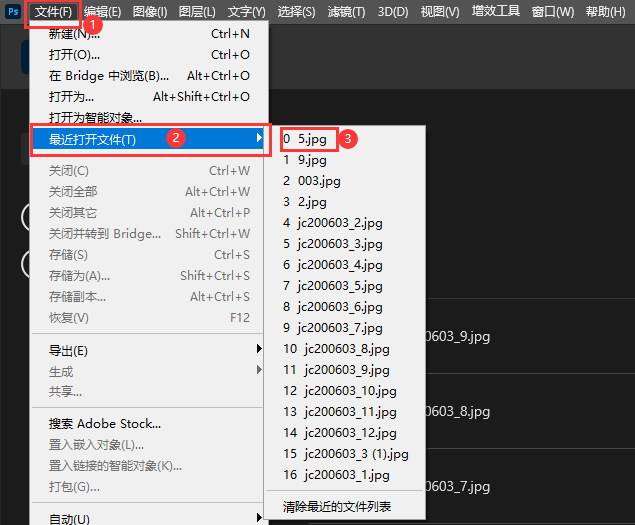
Task: Open the 图层(L) menu
Action: click(x=197, y=12)
